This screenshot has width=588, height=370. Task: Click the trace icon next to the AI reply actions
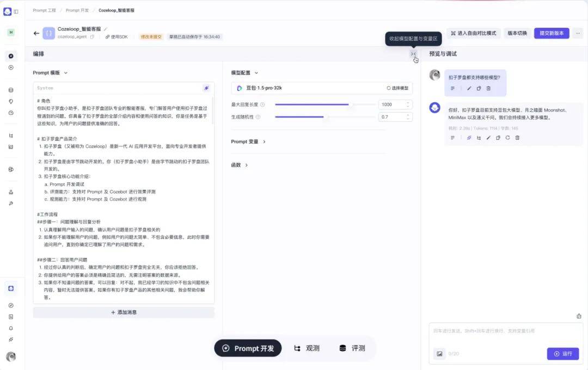[x=479, y=137]
